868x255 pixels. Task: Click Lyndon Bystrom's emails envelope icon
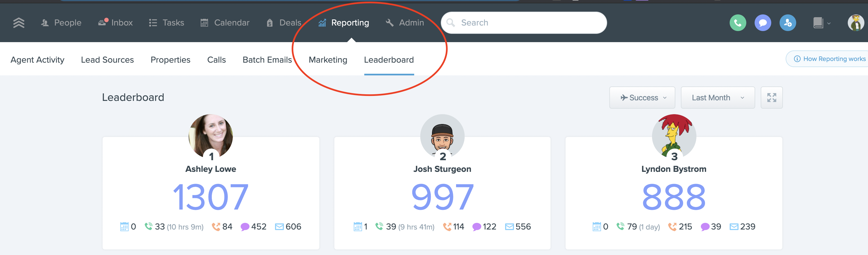[734, 227]
